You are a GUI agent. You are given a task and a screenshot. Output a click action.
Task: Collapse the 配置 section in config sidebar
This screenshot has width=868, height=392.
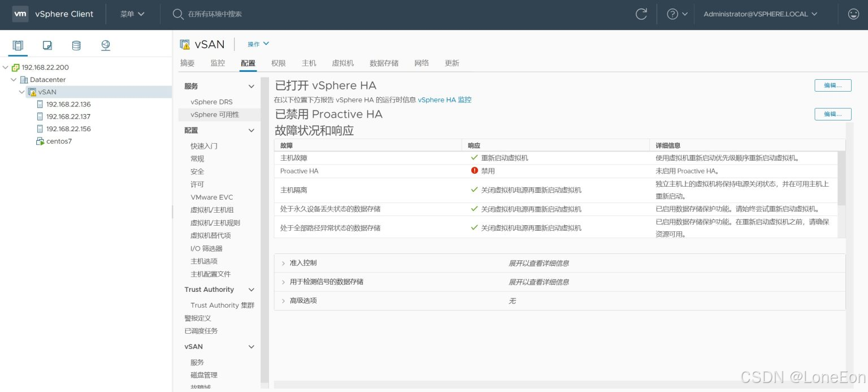pos(251,130)
